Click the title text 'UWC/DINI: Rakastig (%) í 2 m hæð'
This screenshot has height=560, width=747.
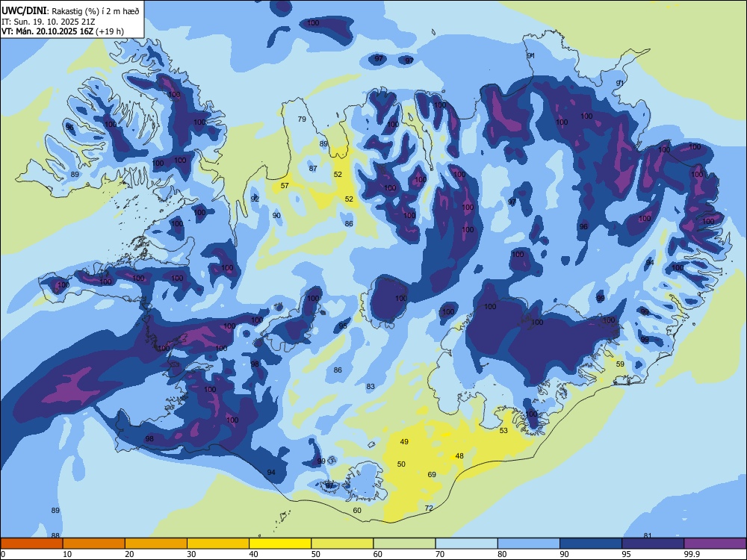(x=70, y=10)
